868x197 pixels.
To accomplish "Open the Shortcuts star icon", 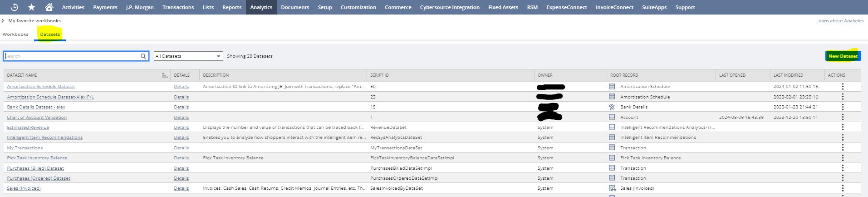I will pos(31,7).
